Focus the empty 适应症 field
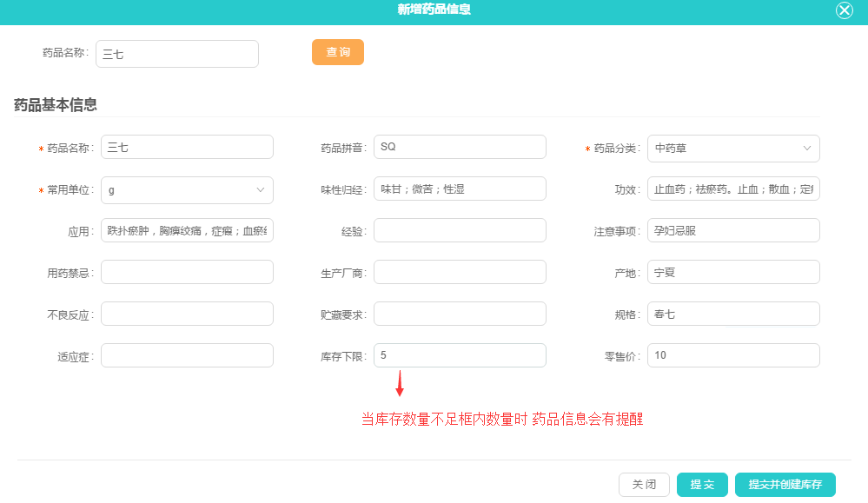The height and width of the screenshot is (503, 868). pyautogui.click(x=187, y=355)
